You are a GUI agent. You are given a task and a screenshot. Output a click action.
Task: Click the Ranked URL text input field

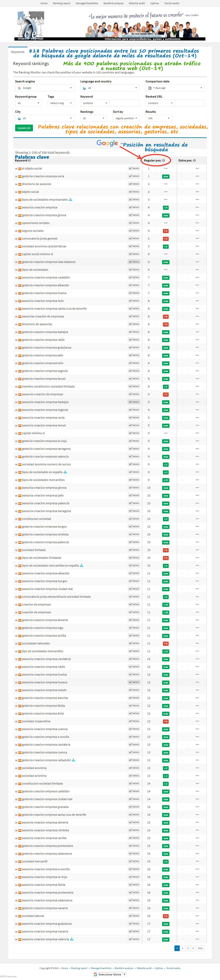[x=189, y=103]
